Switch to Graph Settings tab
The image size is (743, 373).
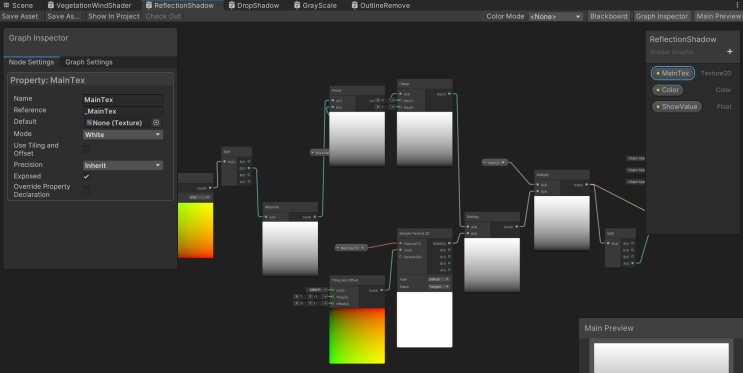[x=89, y=62]
